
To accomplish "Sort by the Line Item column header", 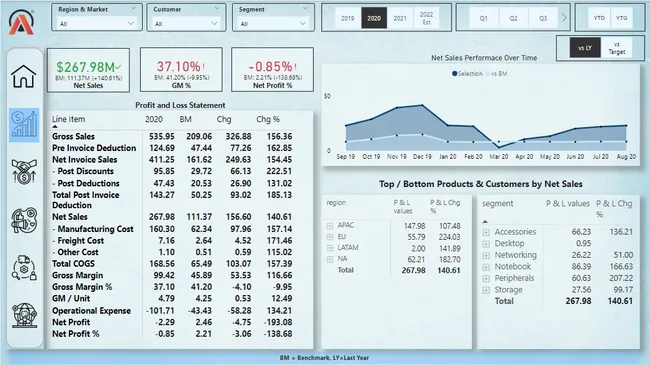I will pyautogui.click(x=68, y=119).
